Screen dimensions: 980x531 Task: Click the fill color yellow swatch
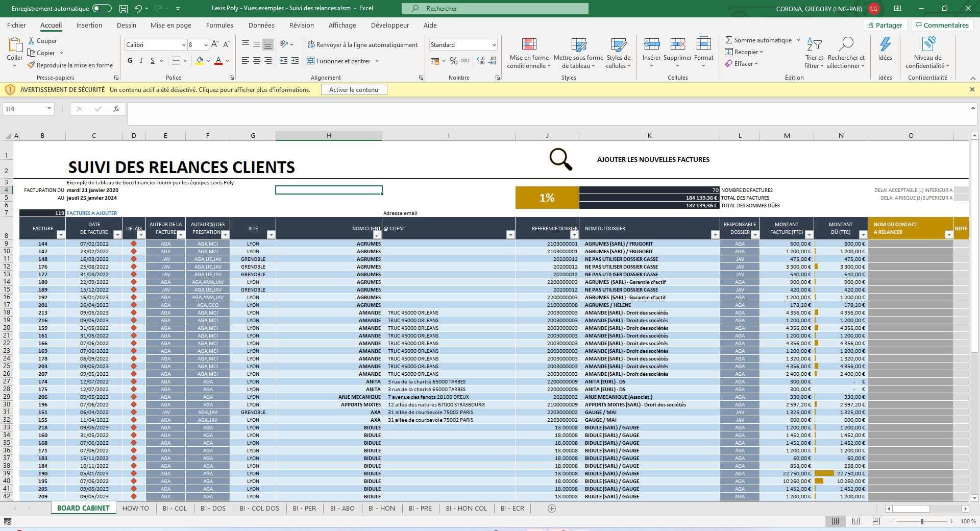click(x=200, y=61)
